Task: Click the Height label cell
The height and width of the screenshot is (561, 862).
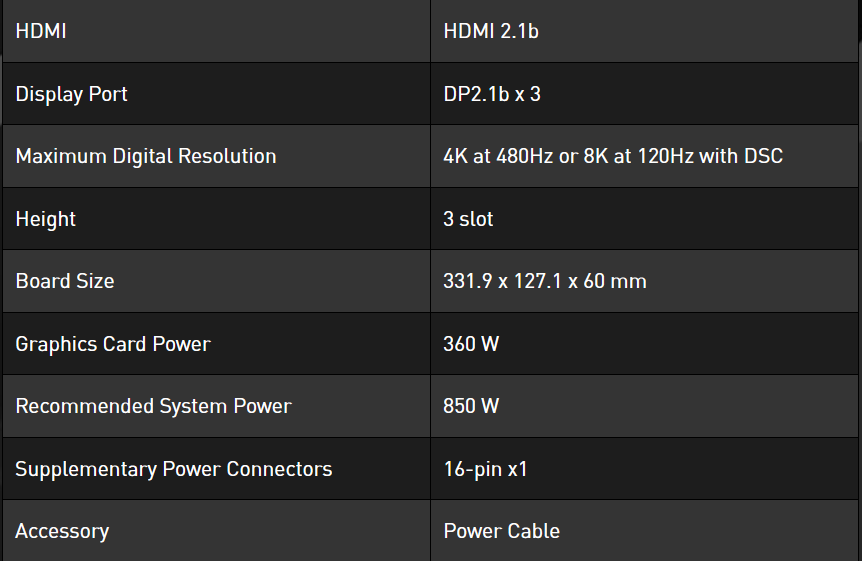Action: point(46,219)
